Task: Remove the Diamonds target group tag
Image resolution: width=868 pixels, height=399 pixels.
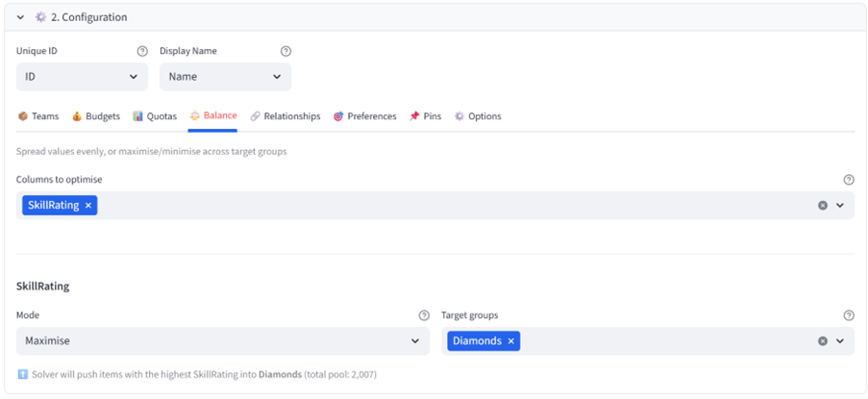Action: point(511,340)
